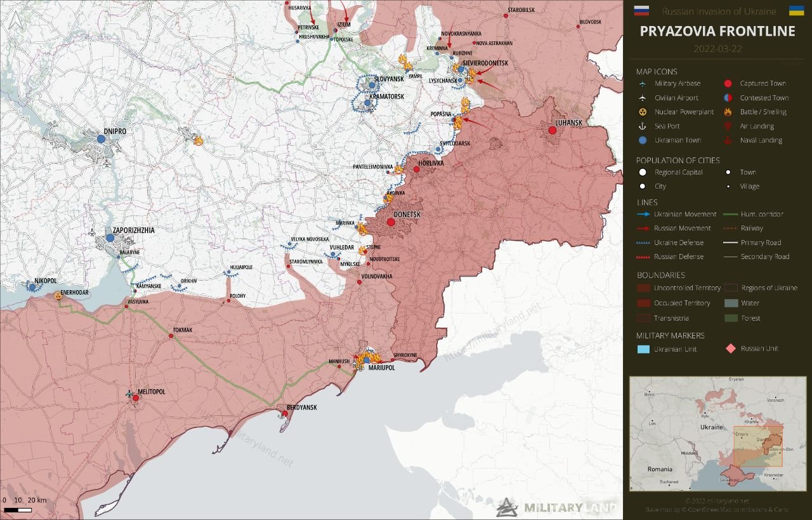The width and height of the screenshot is (812, 520).
Task: Click the Dnipro blue city marker
Action: click(x=100, y=138)
